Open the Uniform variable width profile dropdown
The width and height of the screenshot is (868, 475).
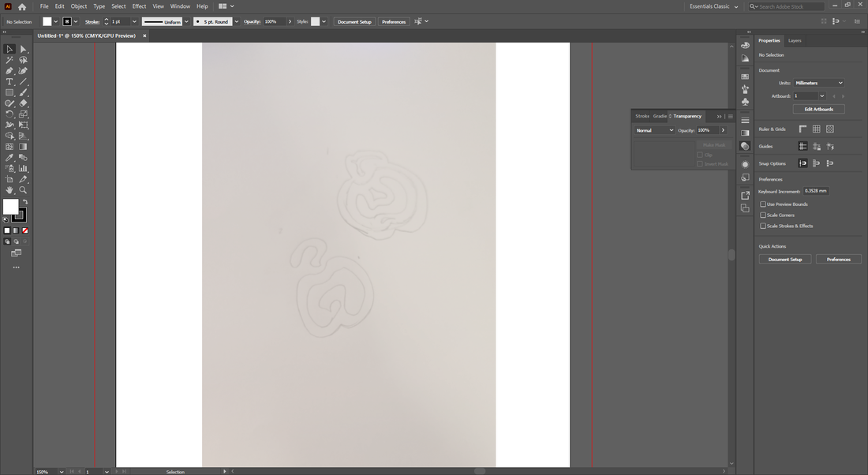tap(186, 21)
